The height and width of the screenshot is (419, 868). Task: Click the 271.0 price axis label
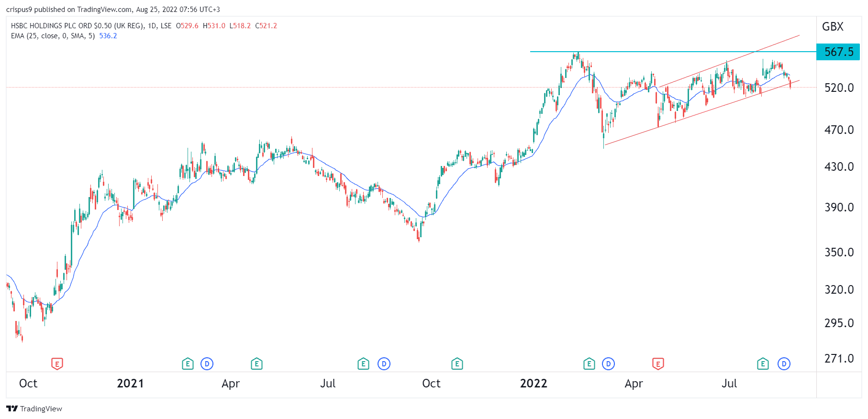839,358
